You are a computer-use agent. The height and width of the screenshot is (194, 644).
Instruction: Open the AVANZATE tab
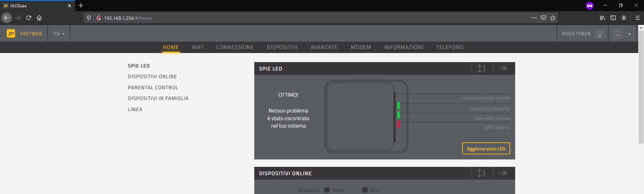pyautogui.click(x=324, y=47)
